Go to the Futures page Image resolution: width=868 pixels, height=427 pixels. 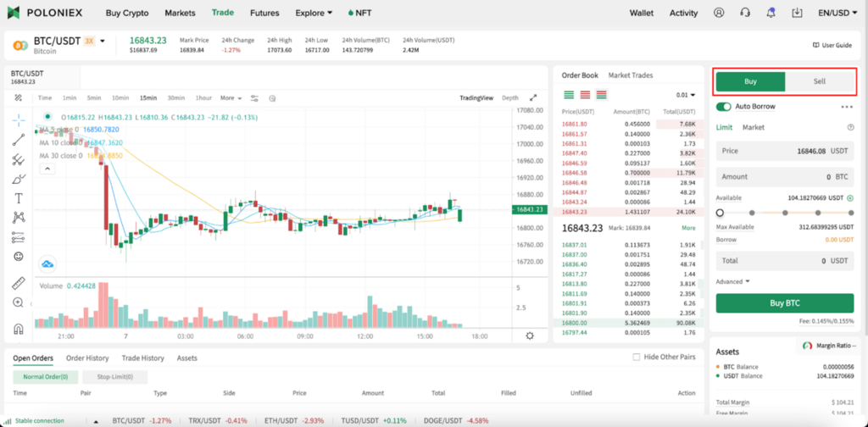point(264,13)
